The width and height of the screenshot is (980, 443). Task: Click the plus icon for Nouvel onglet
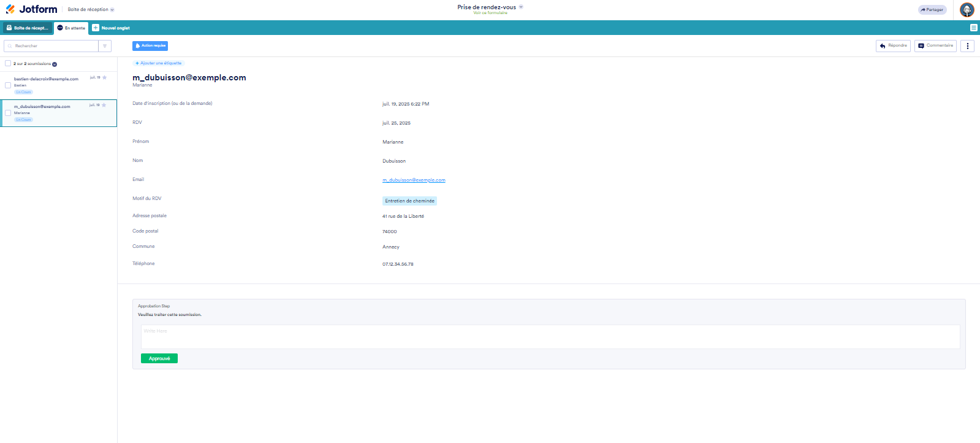coord(96,28)
